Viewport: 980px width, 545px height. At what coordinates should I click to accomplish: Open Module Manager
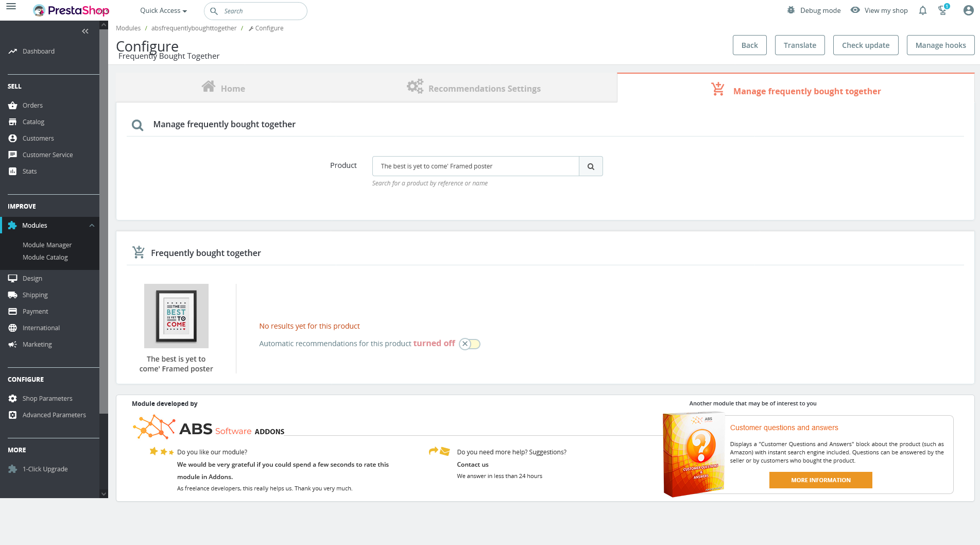[47, 245]
